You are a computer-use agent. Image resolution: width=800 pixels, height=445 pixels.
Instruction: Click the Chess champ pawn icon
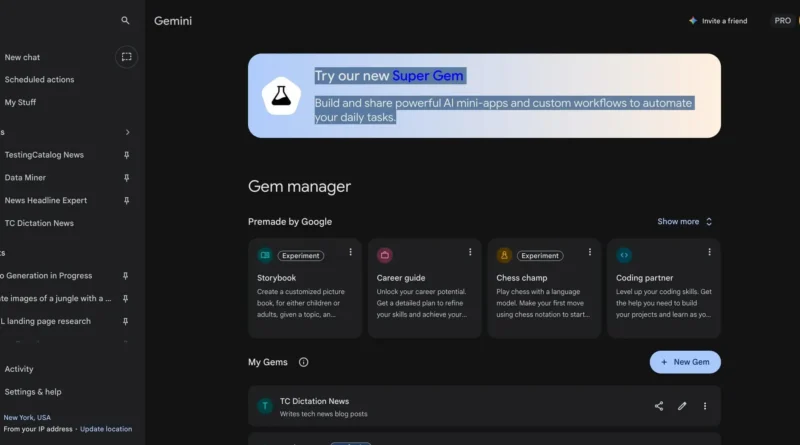pos(504,255)
